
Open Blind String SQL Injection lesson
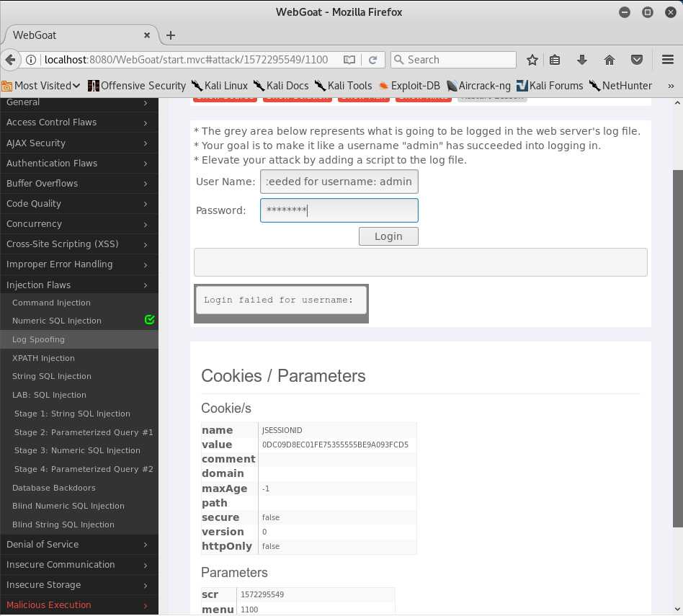coord(63,525)
